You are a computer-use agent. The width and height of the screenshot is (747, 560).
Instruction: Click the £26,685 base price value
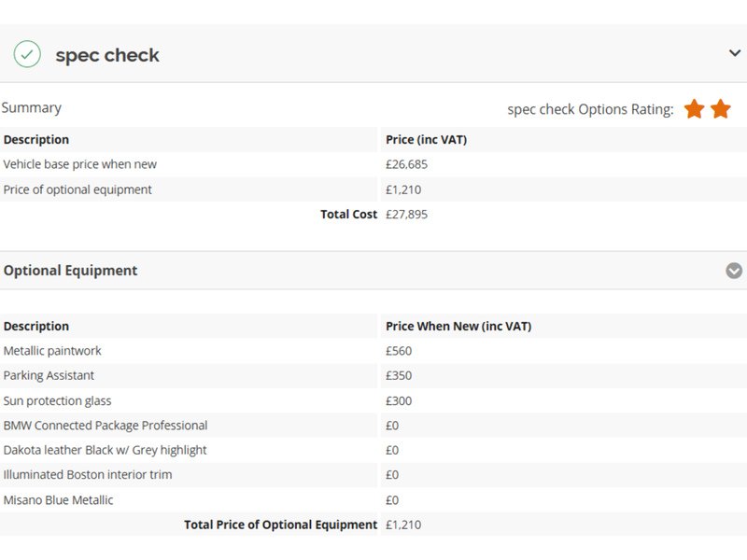(406, 164)
